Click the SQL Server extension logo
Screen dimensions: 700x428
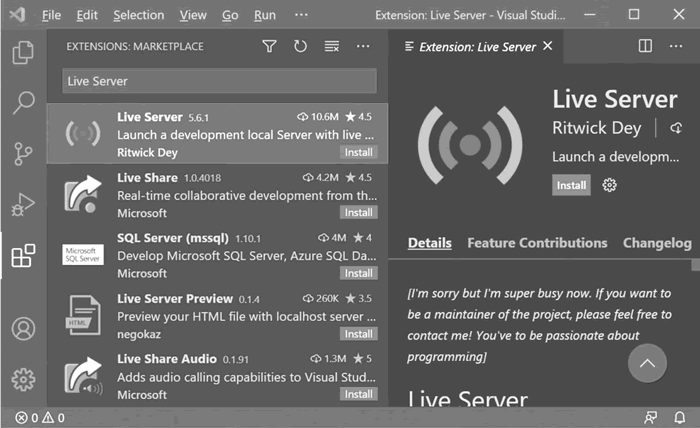[83, 254]
